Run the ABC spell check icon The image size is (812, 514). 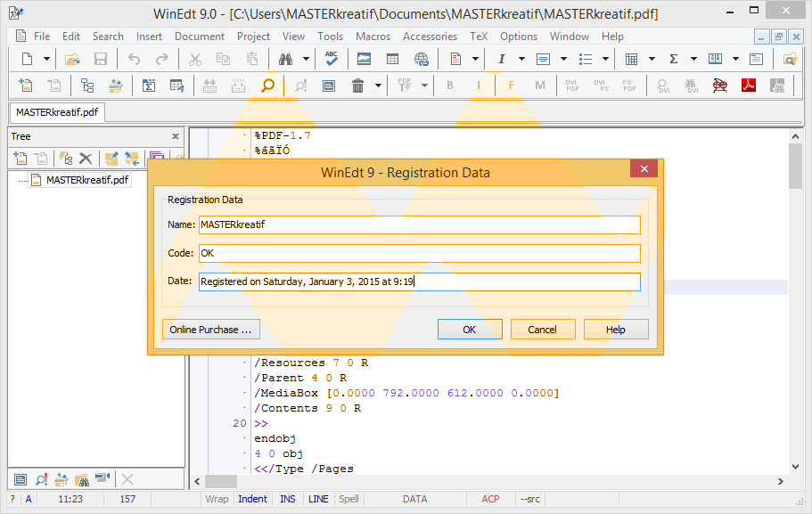[x=332, y=59]
